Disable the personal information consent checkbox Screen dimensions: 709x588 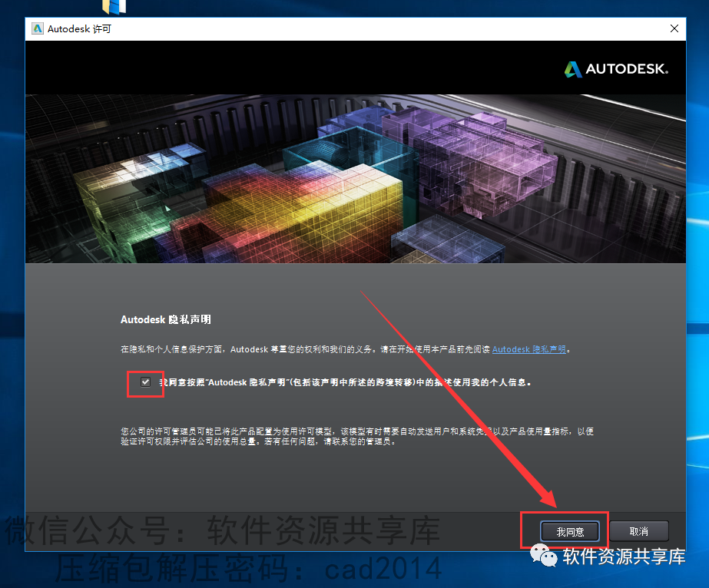[x=145, y=382]
